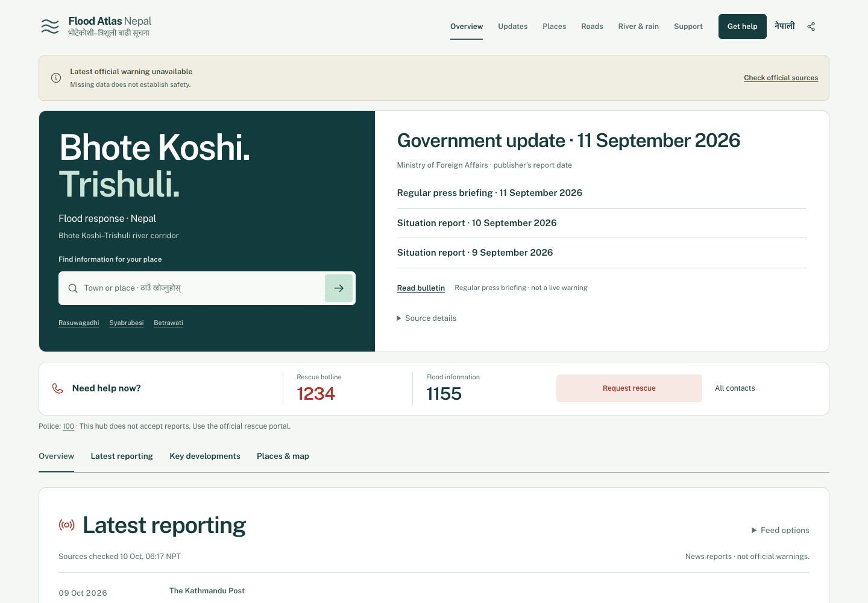Click the Request rescue button

[x=629, y=388]
